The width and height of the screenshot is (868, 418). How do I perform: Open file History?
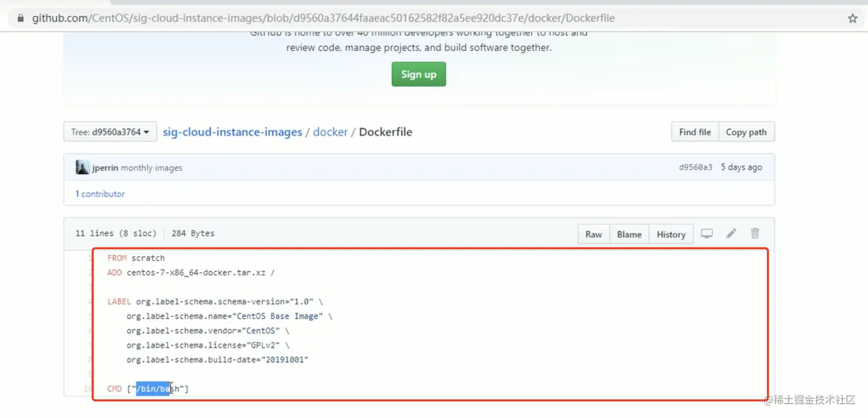[x=671, y=234]
